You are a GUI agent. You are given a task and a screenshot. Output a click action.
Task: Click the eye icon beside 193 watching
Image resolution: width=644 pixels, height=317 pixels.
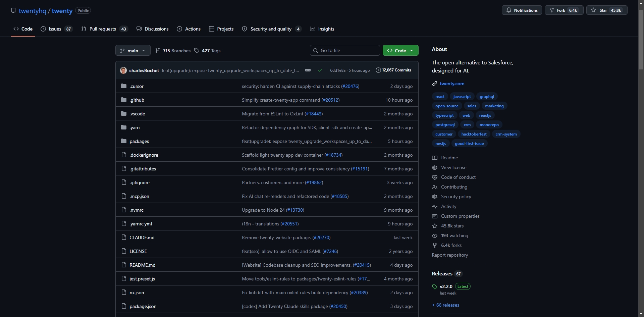point(435,236)
